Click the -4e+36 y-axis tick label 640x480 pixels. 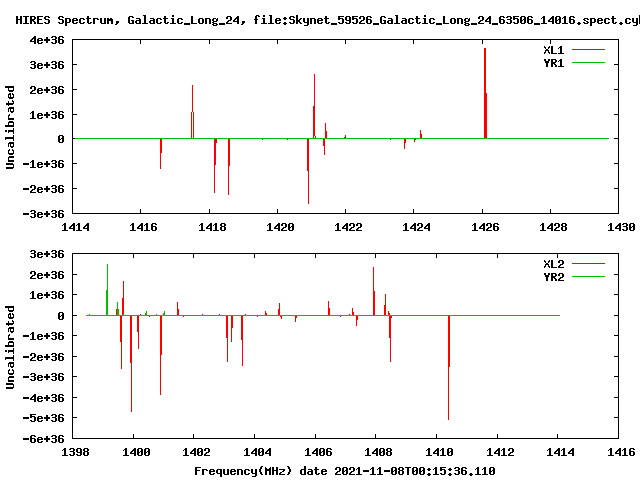pyautogui.click(x=44, y=398)
